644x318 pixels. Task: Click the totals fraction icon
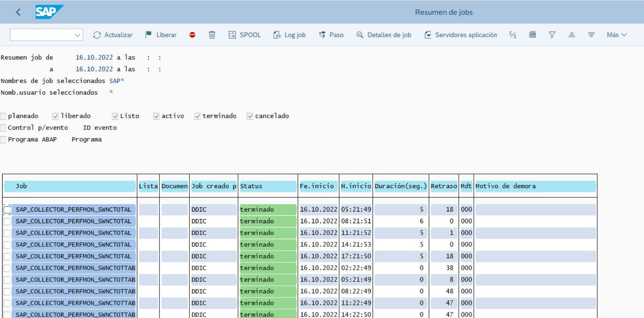tap(513, 35)
